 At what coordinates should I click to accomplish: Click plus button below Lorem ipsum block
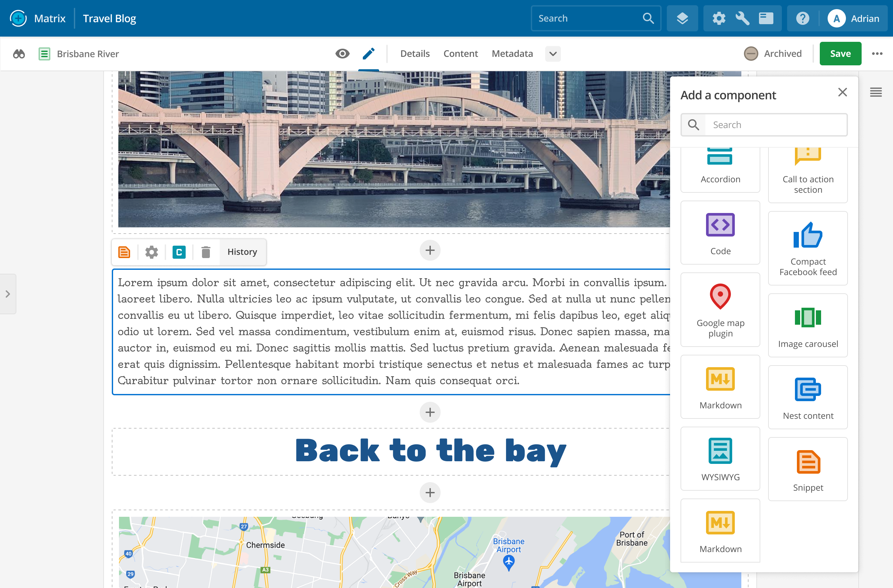(430, 412)
